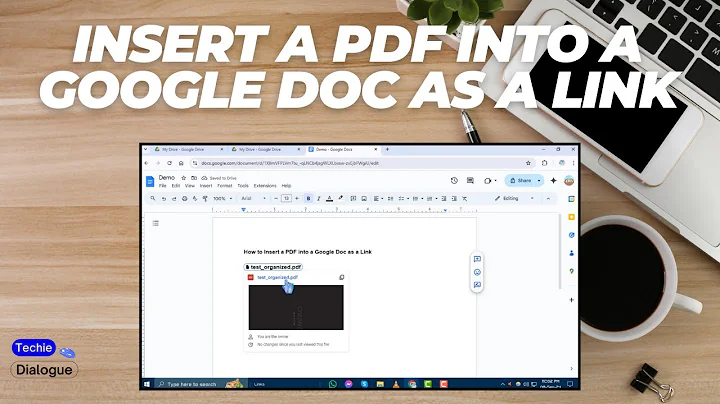The image size is (720, 404).
Task: Pick a text color
Action: point(329,198)
